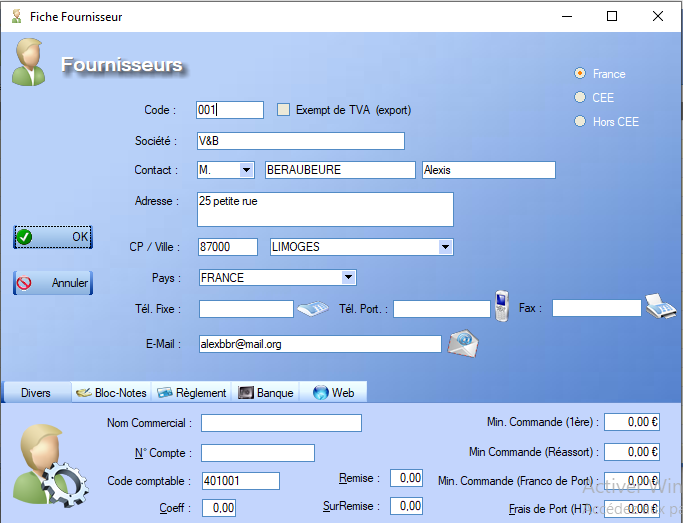683x523 pixels.
Task: Open the civility dropdown showing M.
Action: tap(246, 170)
